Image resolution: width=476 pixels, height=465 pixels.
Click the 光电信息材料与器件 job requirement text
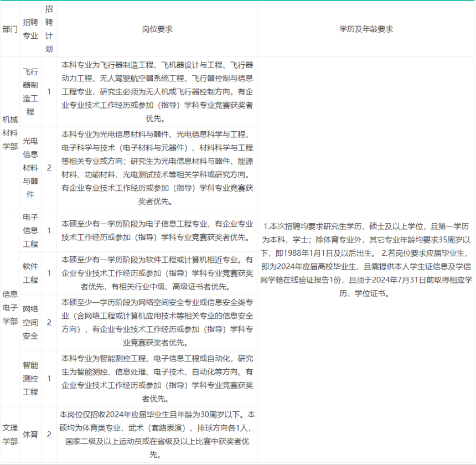(x=157, y=168)
